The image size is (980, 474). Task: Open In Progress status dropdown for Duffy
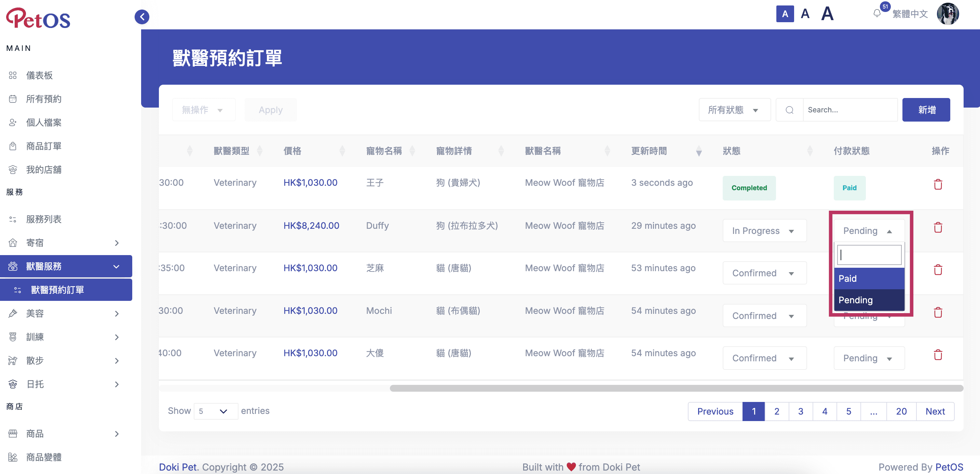coord(764,231)
